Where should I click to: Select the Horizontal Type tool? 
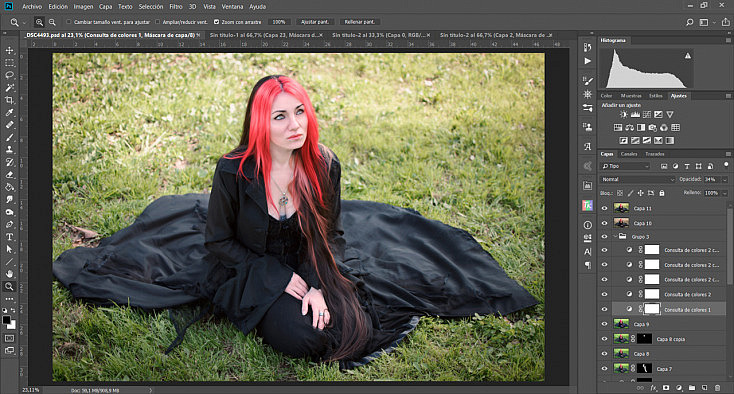click(9, 237)
